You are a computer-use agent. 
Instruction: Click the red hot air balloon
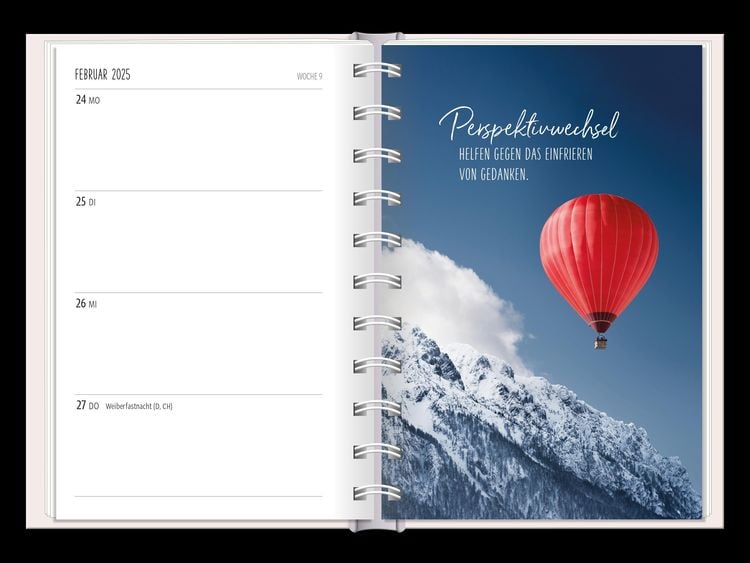point(599,255)
